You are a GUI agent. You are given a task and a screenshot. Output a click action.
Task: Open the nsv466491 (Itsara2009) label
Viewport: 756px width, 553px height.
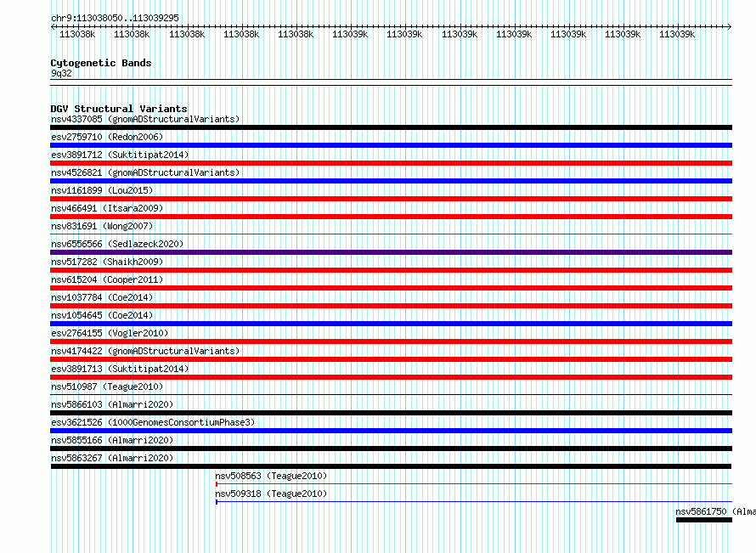pos(107,208)
